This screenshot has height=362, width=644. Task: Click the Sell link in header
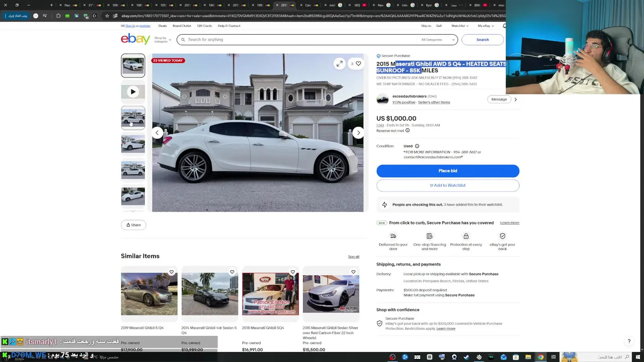pyautogui.click(x=439, y=26)
